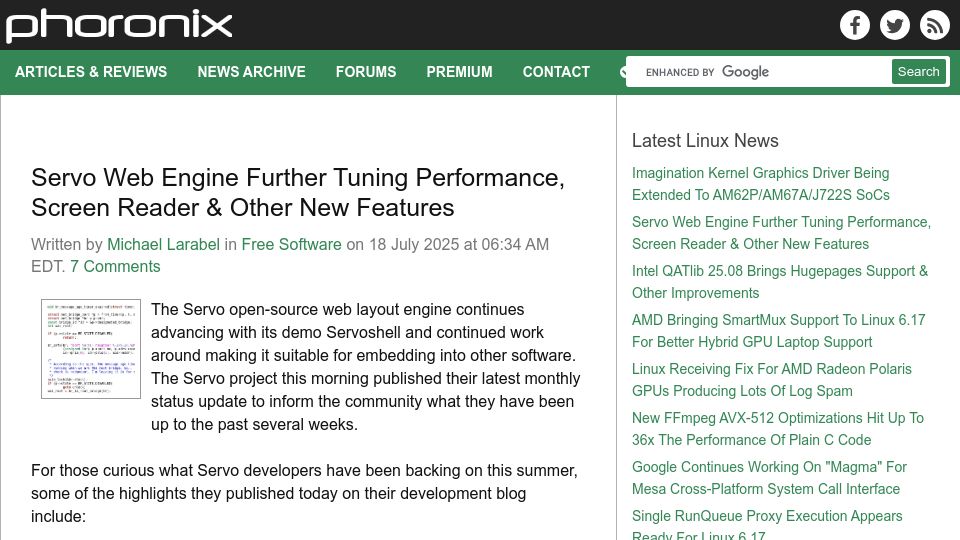Open the RSS feed icon
Viewport: 960px width, 540px height.
[934, 25]
